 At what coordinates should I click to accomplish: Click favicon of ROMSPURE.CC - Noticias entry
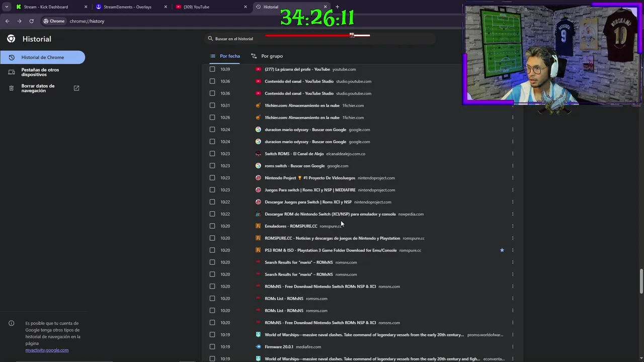258,238
